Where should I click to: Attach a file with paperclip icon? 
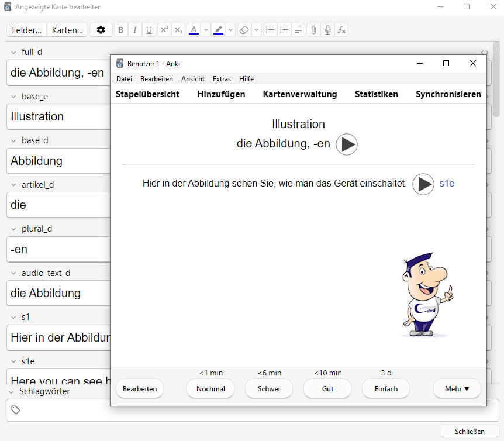313,30
